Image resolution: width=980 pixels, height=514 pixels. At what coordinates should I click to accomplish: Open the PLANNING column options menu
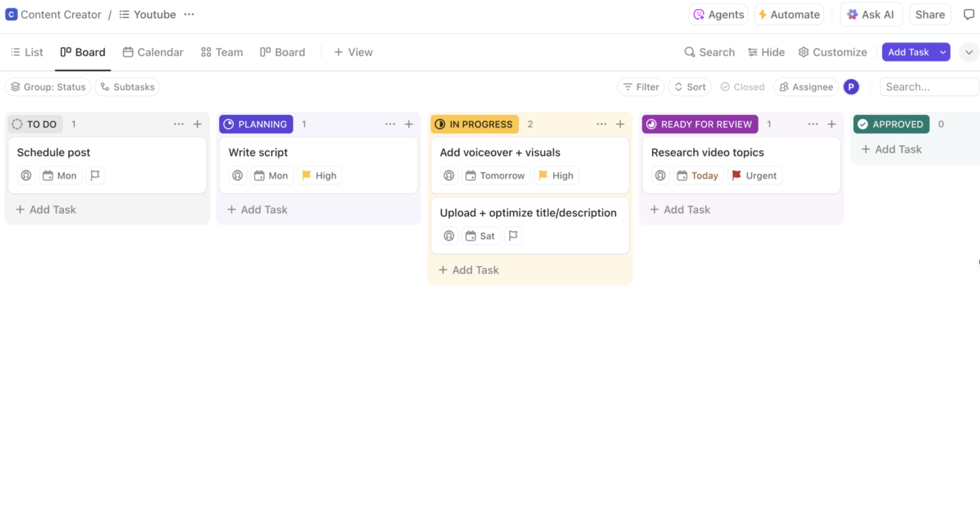coord(390,124)
